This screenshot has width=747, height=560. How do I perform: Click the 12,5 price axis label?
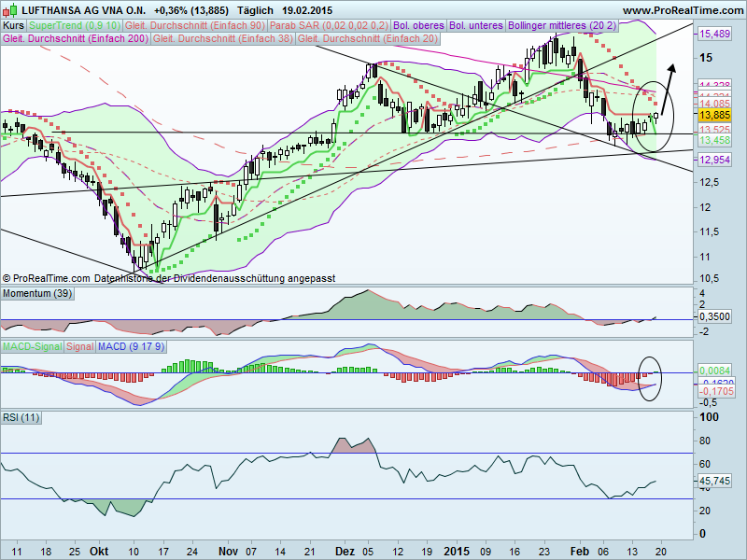tap(709, 182)
